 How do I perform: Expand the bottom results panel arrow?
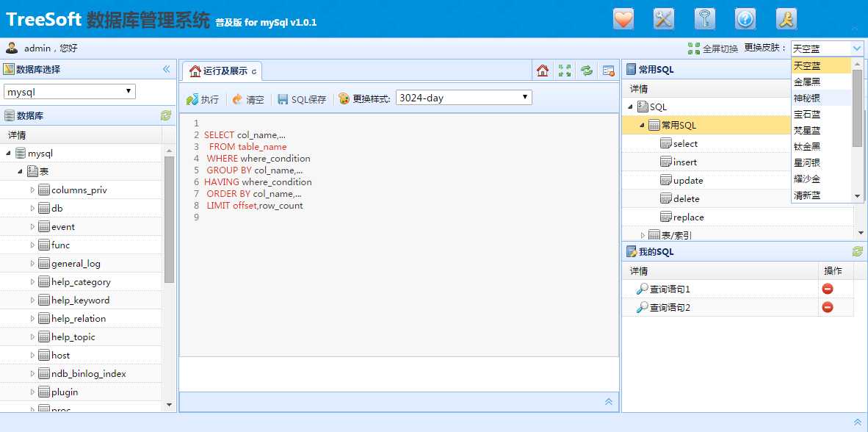[x=608, y=402]
